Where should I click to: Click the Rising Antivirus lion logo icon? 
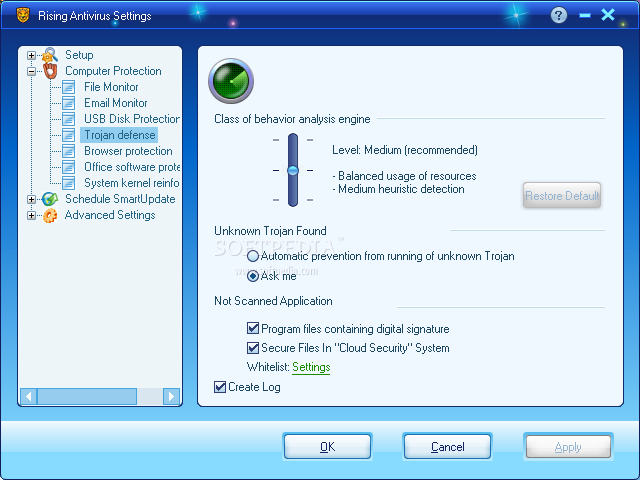23,15
